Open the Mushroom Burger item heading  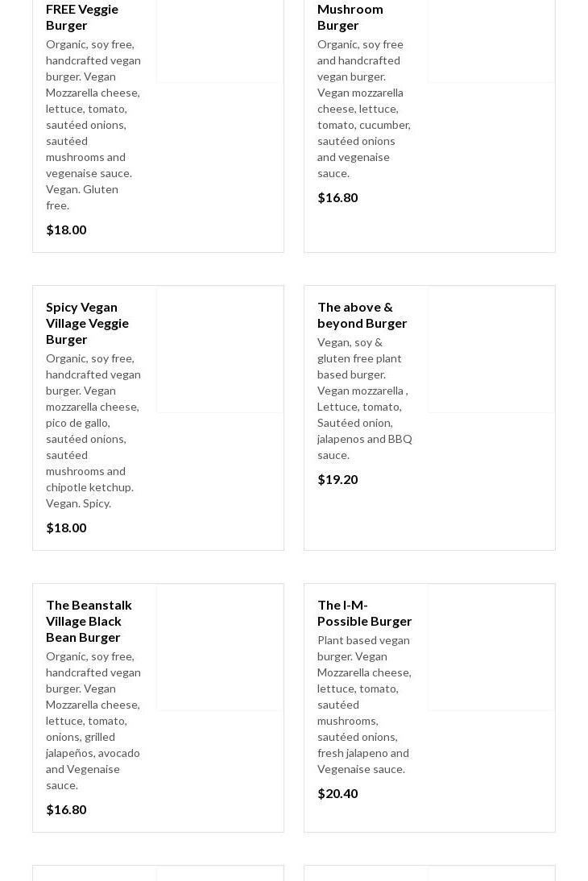(x=350, y=17)
